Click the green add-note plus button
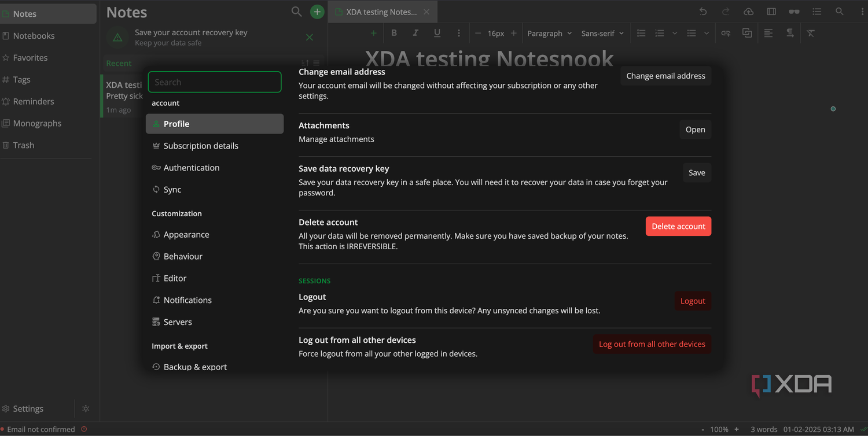Image resolution: width=868 pixels, height=436 pixels. point(317,12)
